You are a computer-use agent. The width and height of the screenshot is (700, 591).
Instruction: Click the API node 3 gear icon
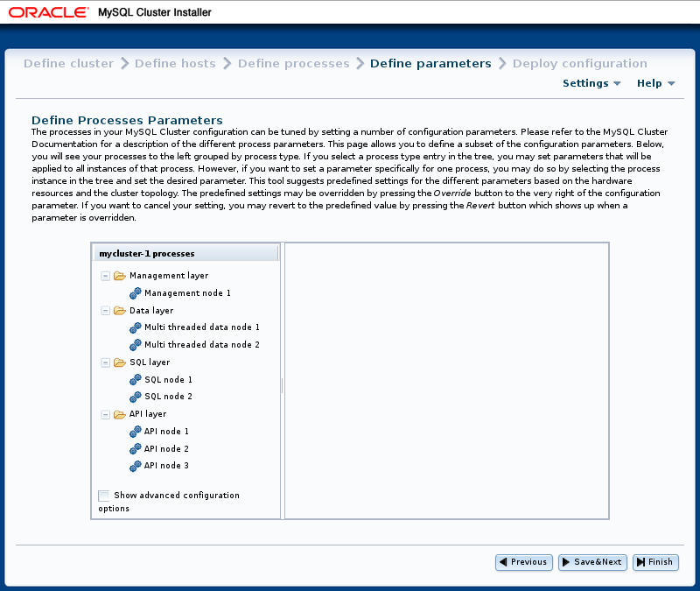coord(136,466)
